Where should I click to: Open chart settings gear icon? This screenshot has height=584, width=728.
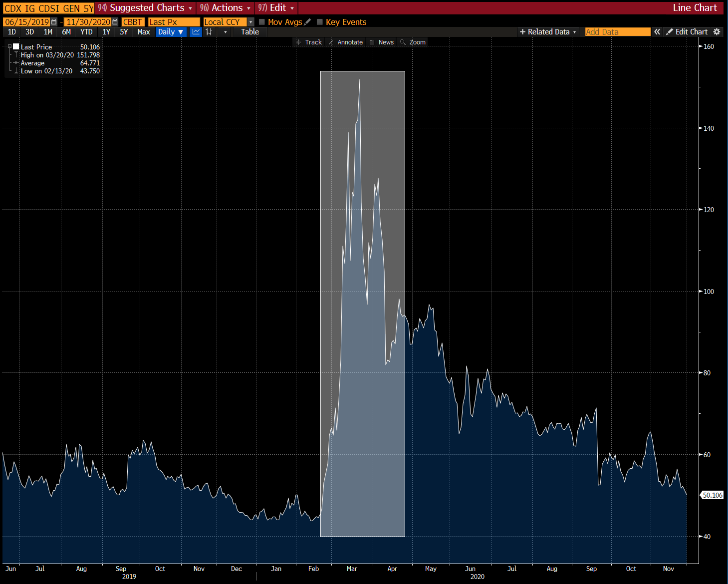click(717, 31)
